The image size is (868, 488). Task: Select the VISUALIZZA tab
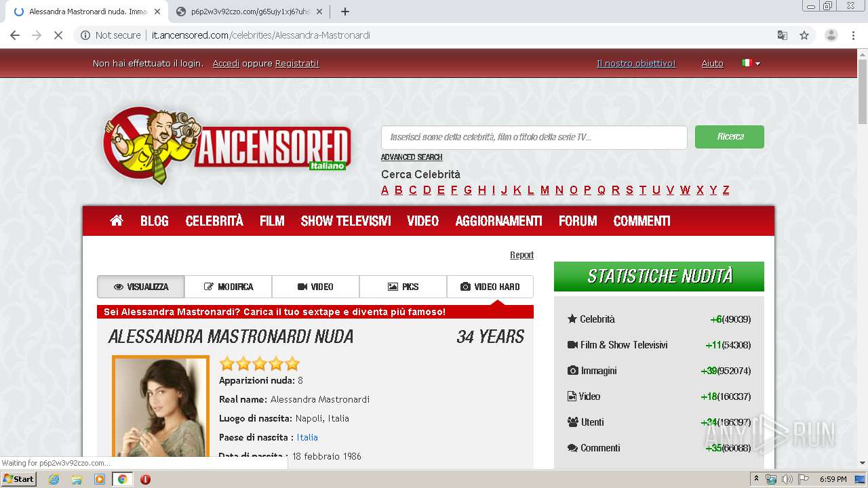click(141, 287)
